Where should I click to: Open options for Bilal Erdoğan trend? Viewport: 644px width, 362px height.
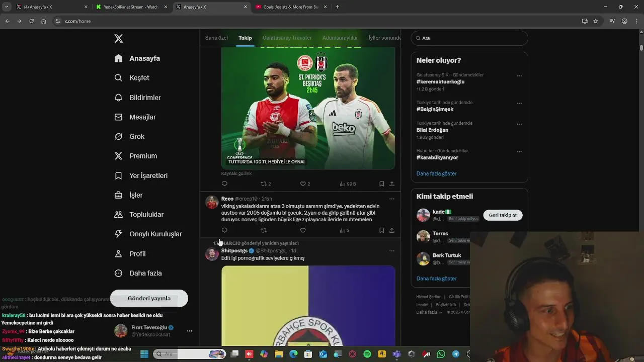pyautogui.click(x=519, y=124)
